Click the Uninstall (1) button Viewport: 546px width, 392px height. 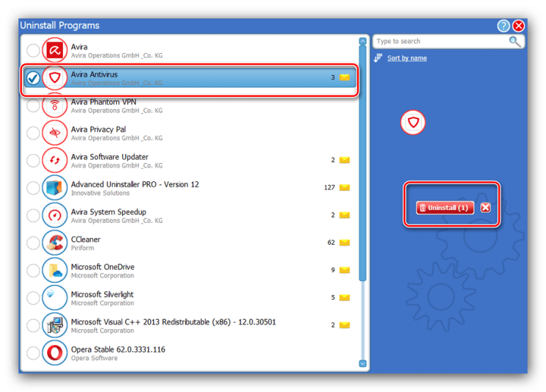pos(445,208)
